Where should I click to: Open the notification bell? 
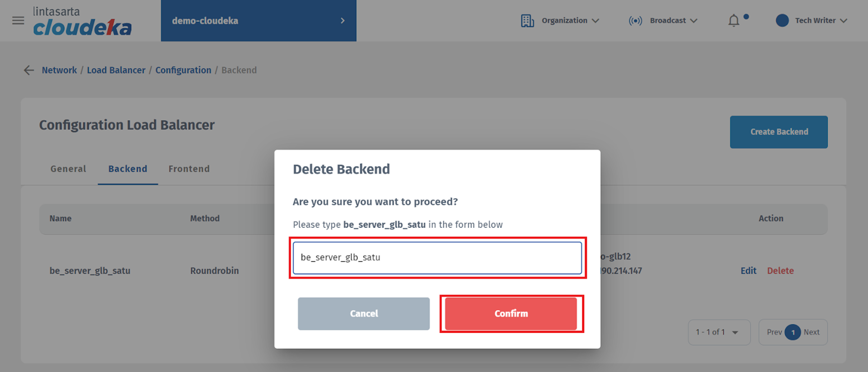(733, 20)
